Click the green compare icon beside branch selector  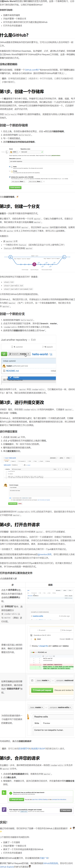point(4,354)
